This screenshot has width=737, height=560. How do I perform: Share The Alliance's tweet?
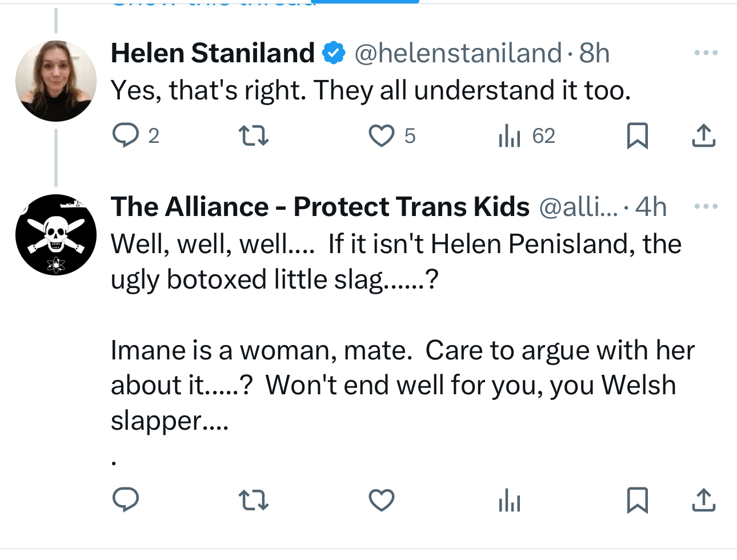click(703, 500)
